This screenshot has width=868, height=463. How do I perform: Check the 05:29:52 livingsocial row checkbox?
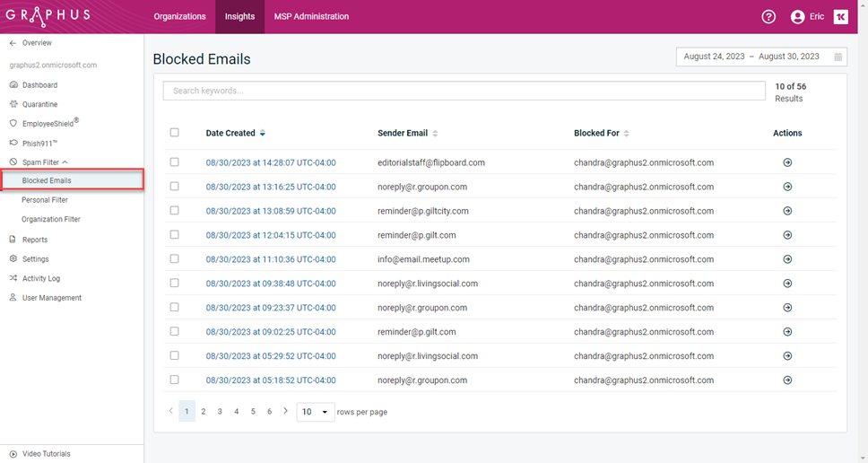[x=174, y=355]
